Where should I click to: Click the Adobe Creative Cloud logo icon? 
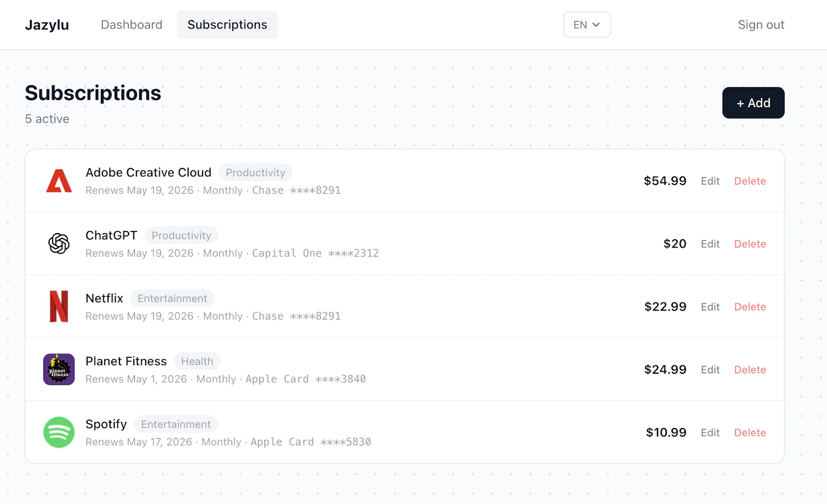pyautogui.click(x=59, y=181)
